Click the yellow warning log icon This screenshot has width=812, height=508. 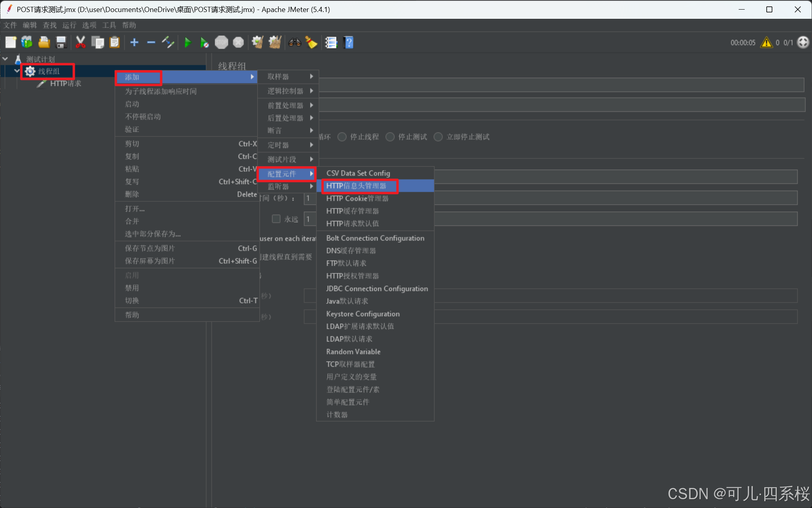766,42
